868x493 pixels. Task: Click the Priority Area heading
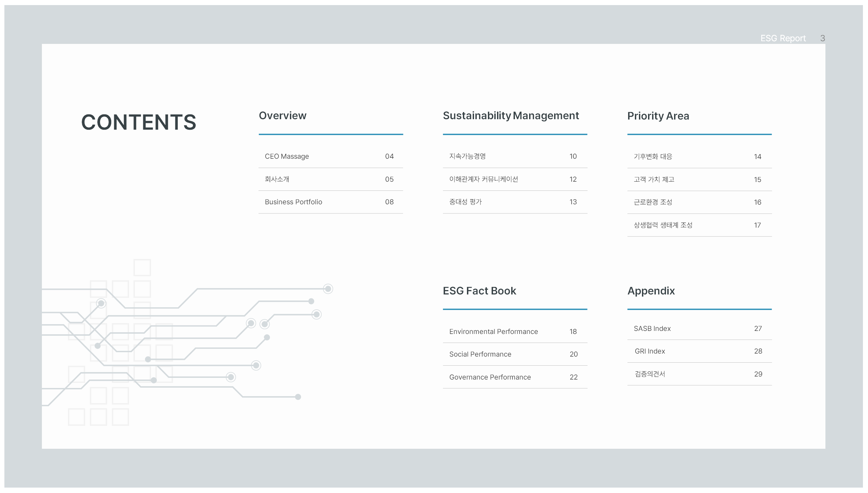658,116
